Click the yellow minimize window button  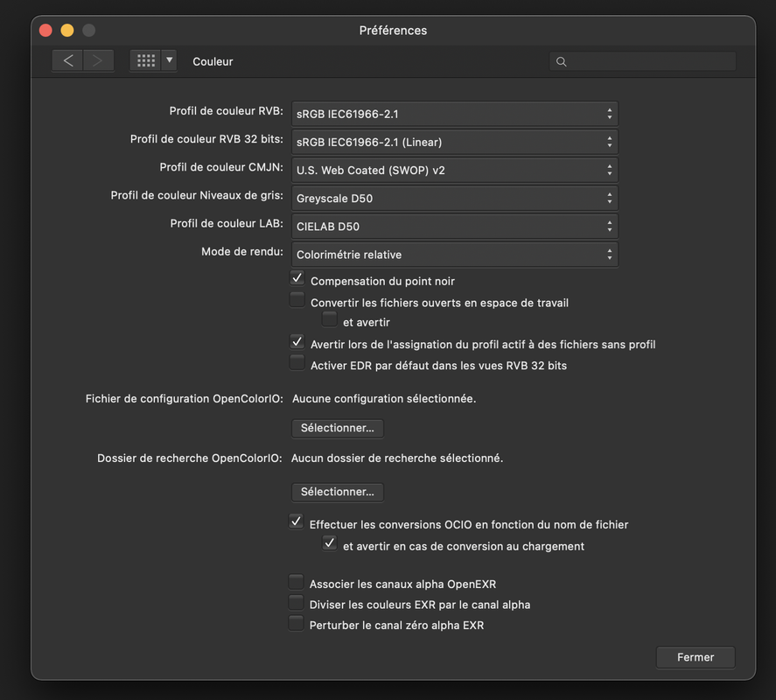67,31
